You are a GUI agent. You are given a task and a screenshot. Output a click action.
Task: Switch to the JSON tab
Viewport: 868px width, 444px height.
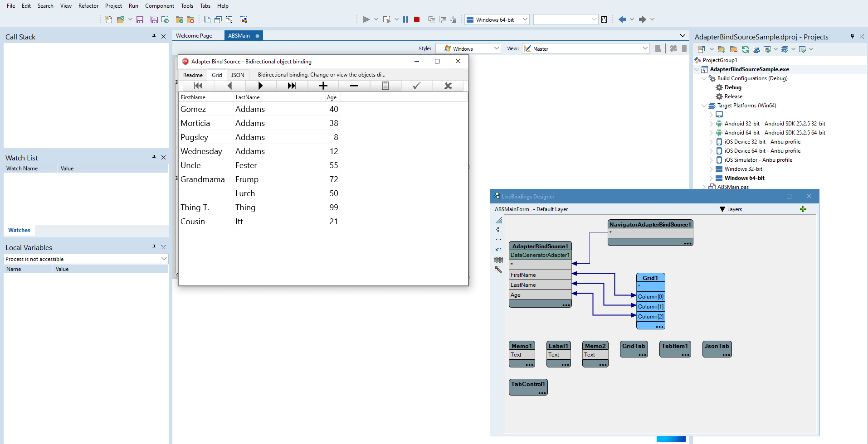point(237,75)
